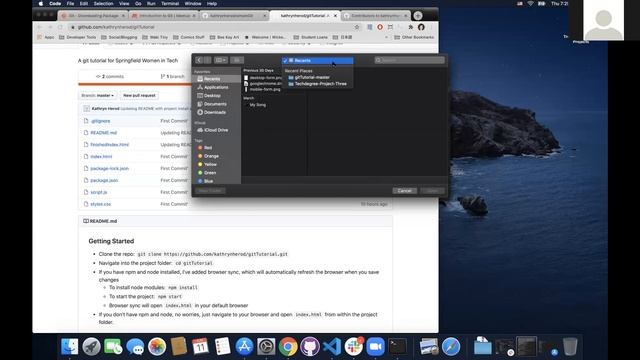Open the Chrome profile avatar
Viewport: 640px width, 360px height.
421,27
